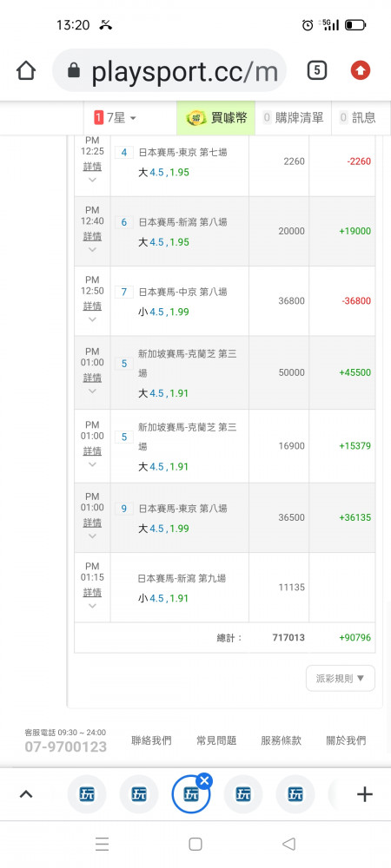Open the 7星 account dropdown
This screenshot has height=868, width=391.
[x=116, y=117]
